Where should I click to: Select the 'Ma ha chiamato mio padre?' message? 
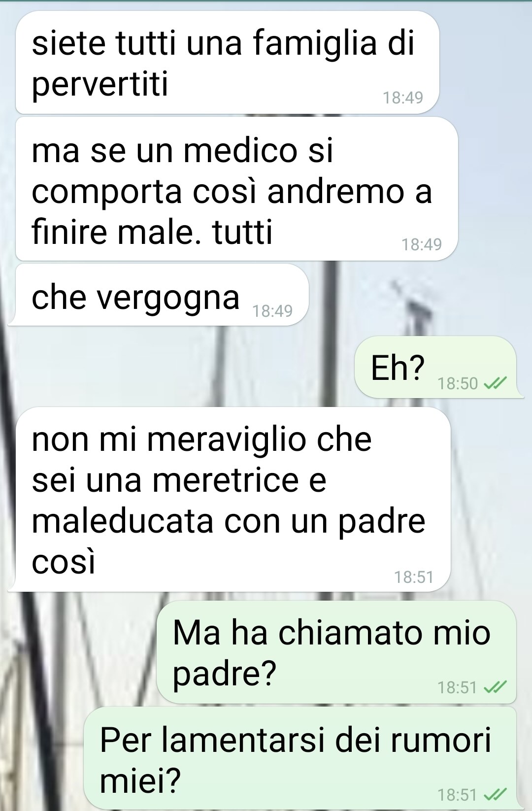pyautogui.click(x=336, y=652)
